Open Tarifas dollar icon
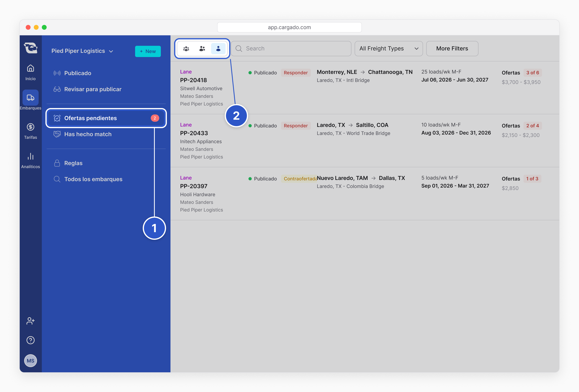 (30, 127)
